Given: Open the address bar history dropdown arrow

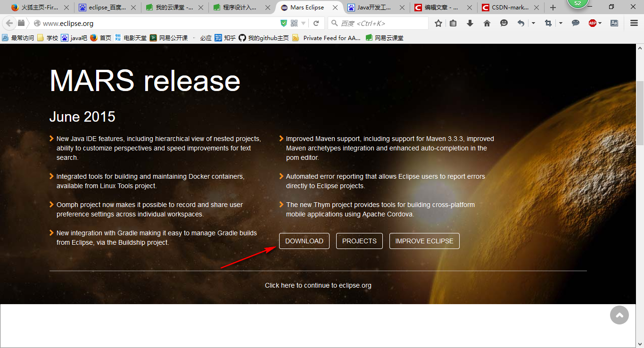Looking at the screenshot, I should click(304, 24).
